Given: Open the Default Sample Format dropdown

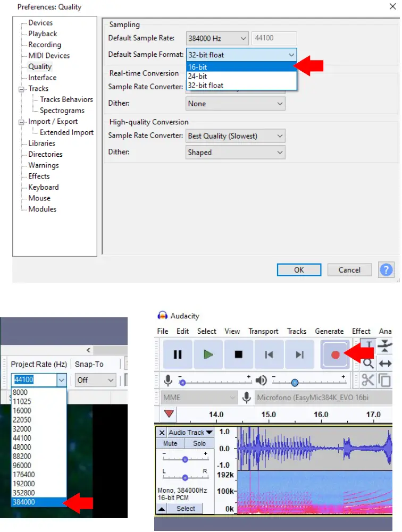Looking at the screenshot, I should click(241, 55).
